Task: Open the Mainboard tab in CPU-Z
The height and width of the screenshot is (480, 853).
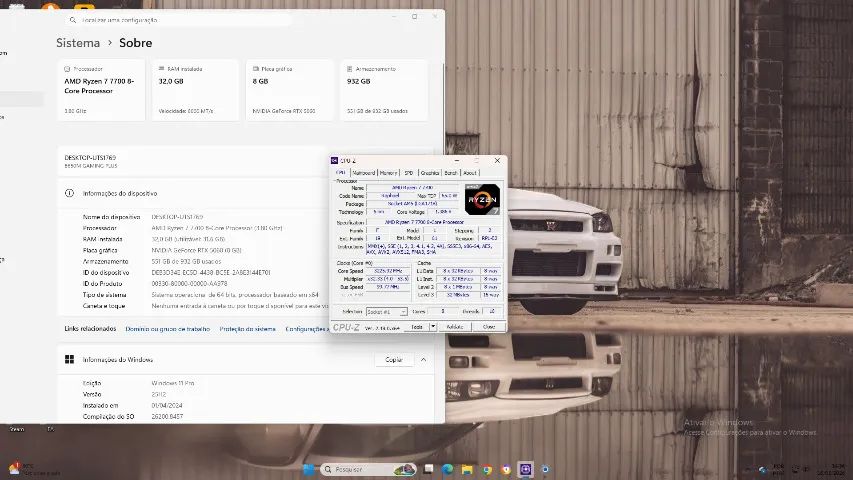Action: (x=364, y=173)
